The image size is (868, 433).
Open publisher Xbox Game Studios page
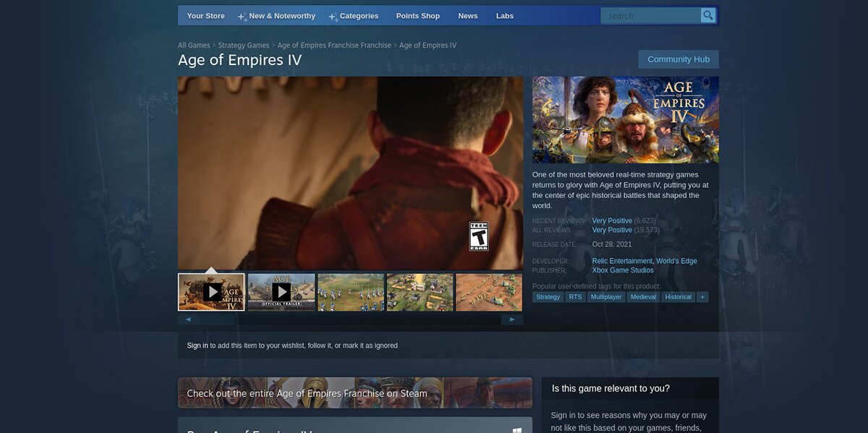[x=623, y=270]
